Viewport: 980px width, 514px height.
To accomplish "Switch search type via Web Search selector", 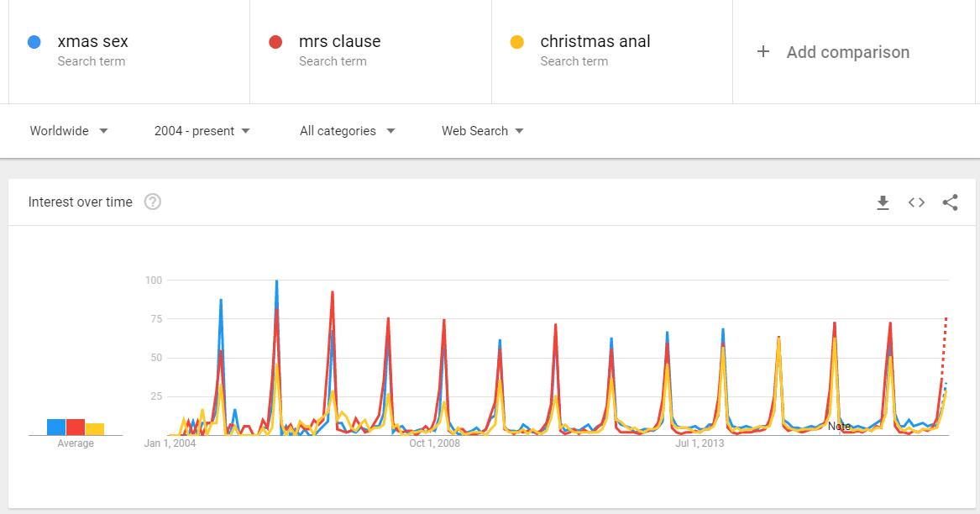I will pyautogui.click(x=483, y=131).
